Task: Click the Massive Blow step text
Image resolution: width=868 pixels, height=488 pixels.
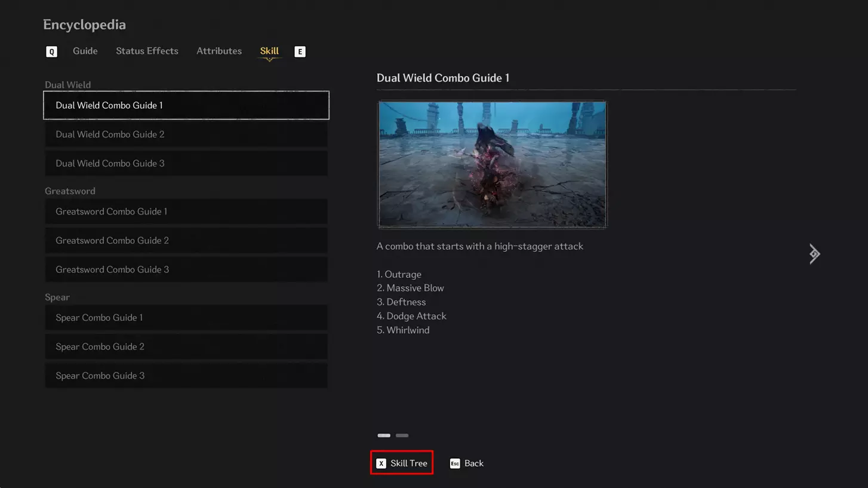Action: (x=410, y=288)
